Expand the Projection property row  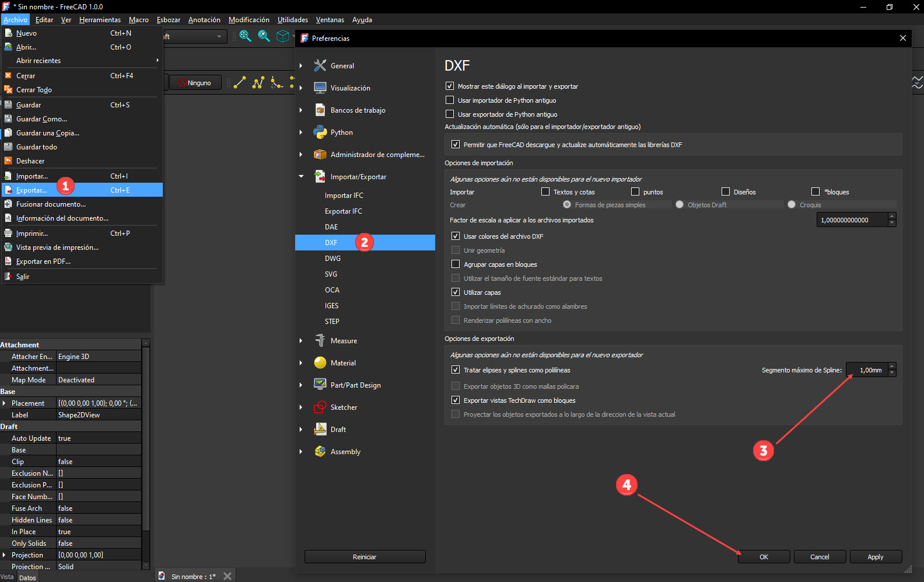4,555
